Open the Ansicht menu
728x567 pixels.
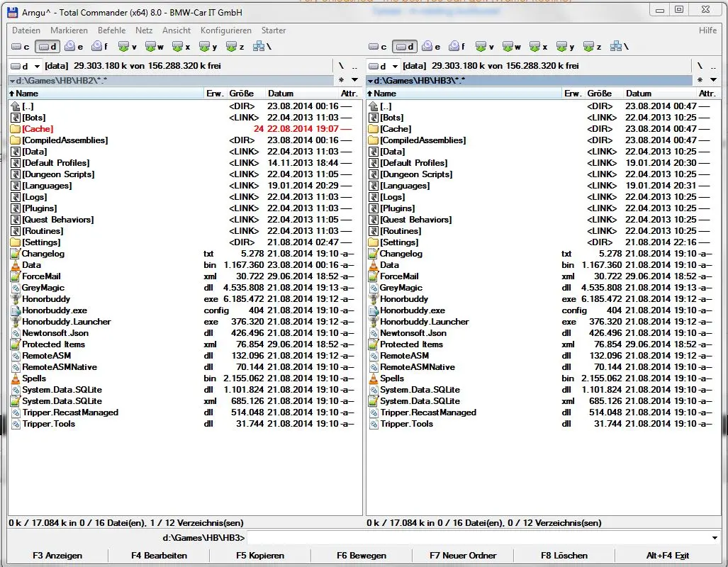[x=177, y=30]
